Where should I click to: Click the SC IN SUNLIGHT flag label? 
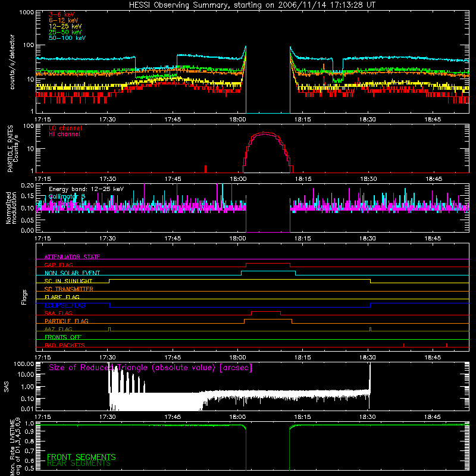point(68,281)
